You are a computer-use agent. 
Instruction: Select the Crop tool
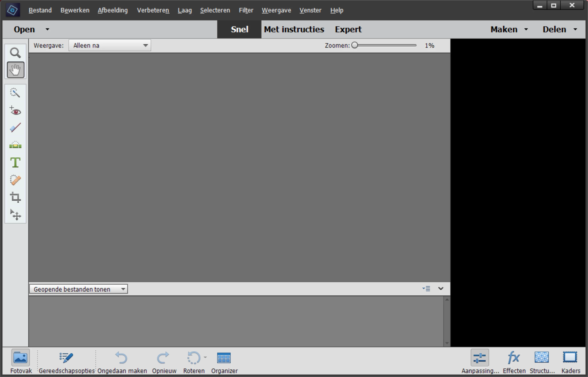click(x=15, y=197)
